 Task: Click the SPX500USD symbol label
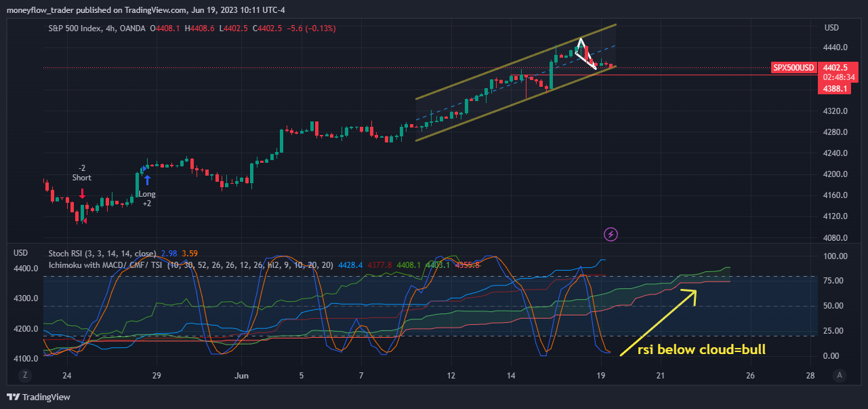point(794,68)
